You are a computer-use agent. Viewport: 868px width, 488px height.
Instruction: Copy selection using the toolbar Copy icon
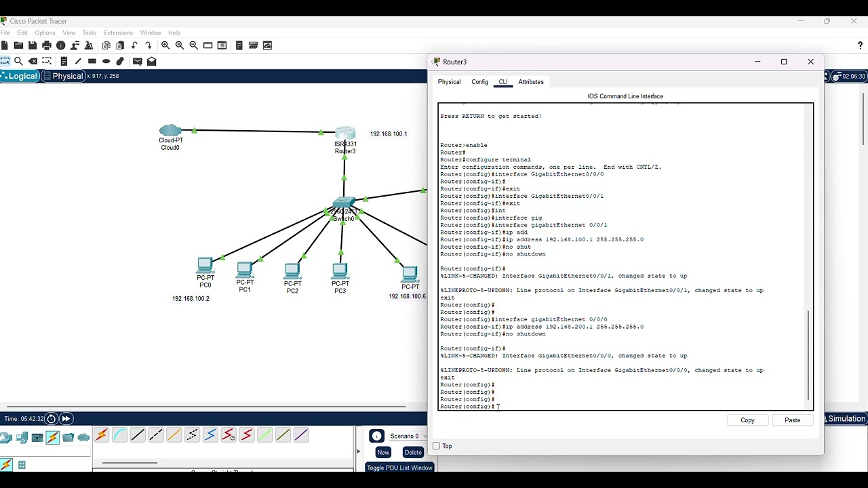coord(106,45)
